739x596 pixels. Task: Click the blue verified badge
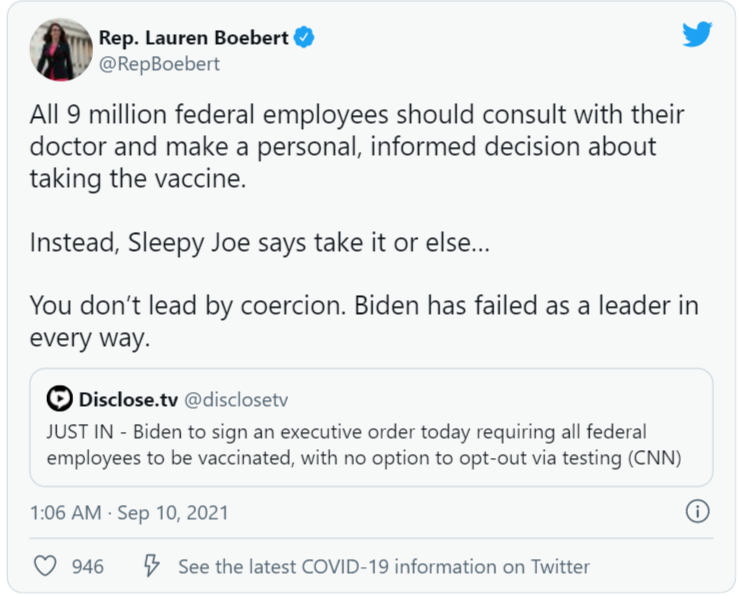304,38
